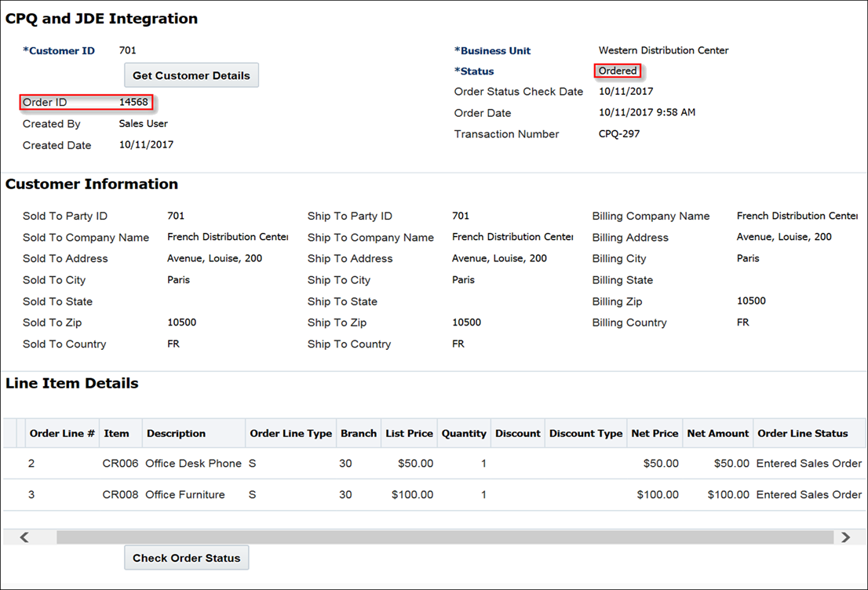Click the Net Price column header
Screen dimensions: 868x590
coord(655,432)
